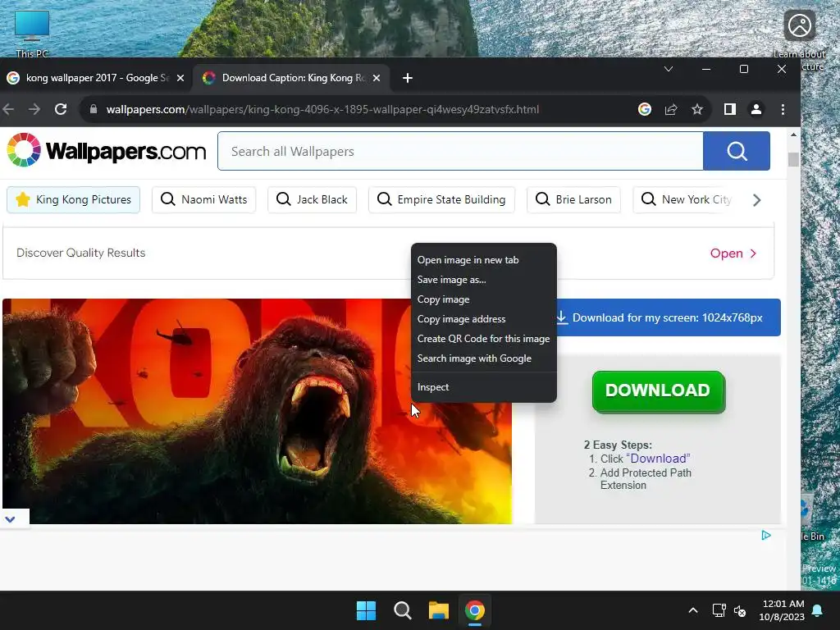Open the notifications bell icon

pos(818,610)
